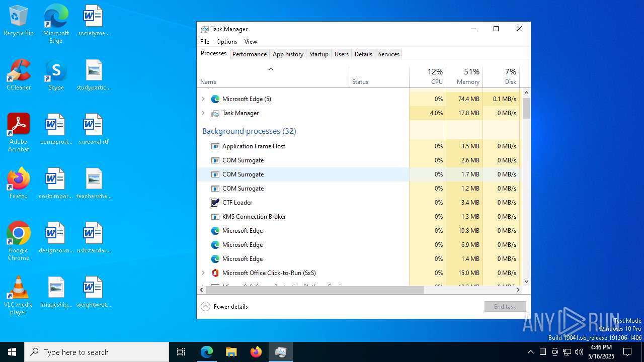Screen dimensions: 644x362
Task: Expand the Task Manager process row
Action: click(203, 113)
